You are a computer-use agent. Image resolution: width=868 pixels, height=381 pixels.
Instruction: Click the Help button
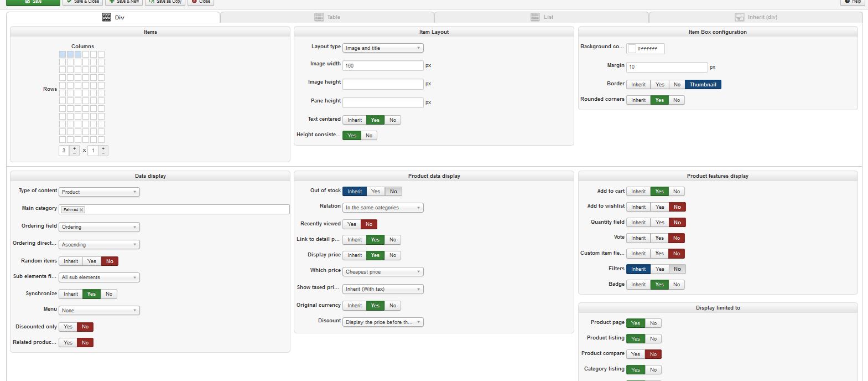[x=853, y=2]
